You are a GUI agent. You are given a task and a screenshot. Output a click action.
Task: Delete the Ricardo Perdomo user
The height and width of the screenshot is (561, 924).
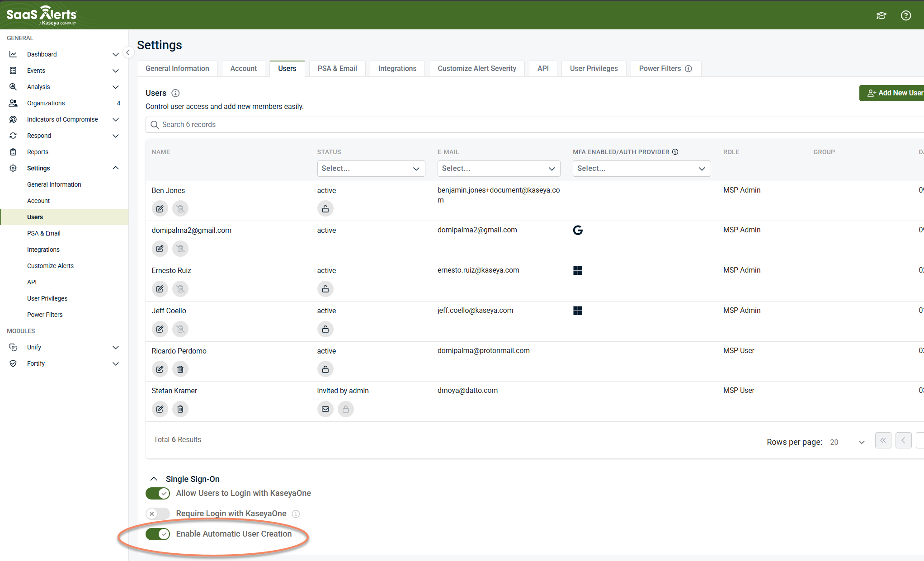180,369
